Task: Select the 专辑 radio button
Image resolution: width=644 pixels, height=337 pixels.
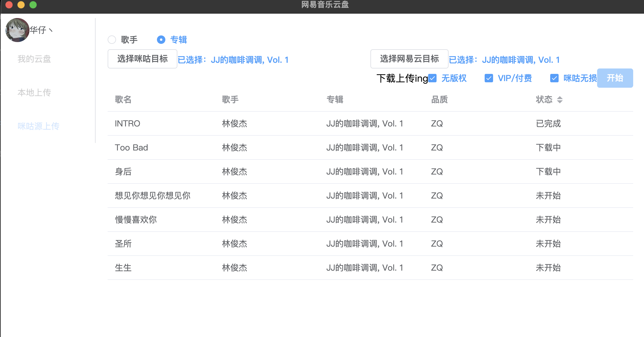Action: pyautogui.click(x=161, y=40)
